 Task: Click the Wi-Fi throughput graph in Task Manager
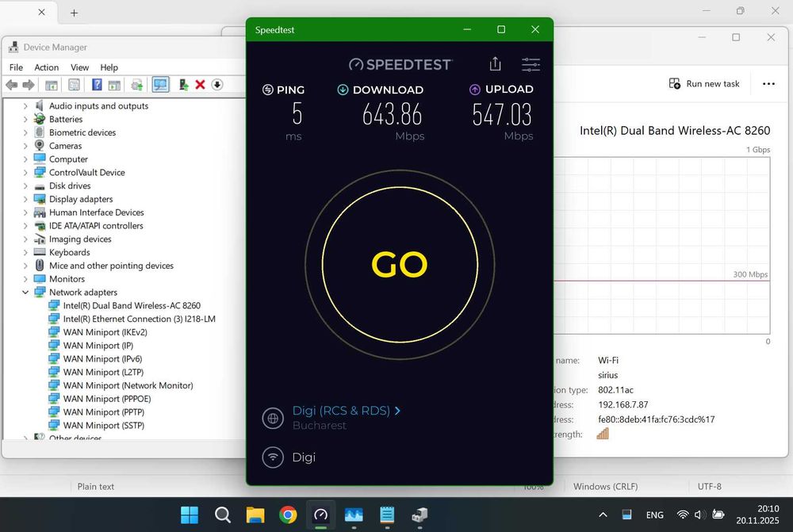point(662,245)
